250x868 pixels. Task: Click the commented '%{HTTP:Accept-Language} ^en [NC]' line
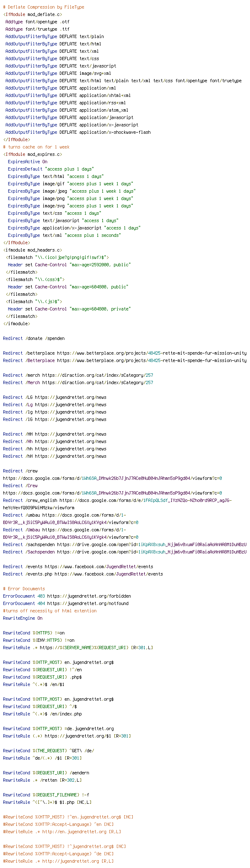click(x=58, y=825)
